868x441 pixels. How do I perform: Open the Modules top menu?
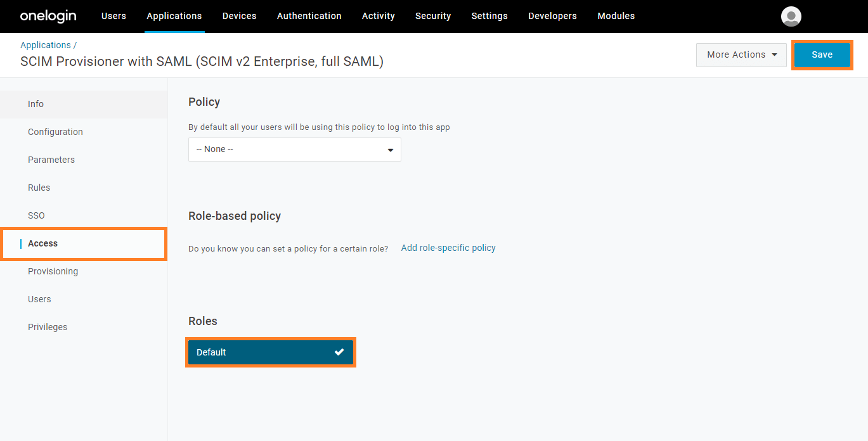point(616,16)
